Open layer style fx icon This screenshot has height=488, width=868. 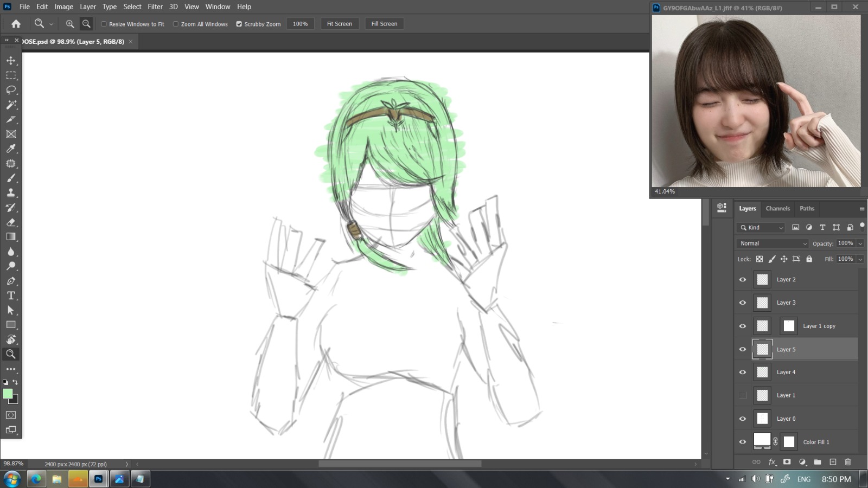[x=772, y=462]
